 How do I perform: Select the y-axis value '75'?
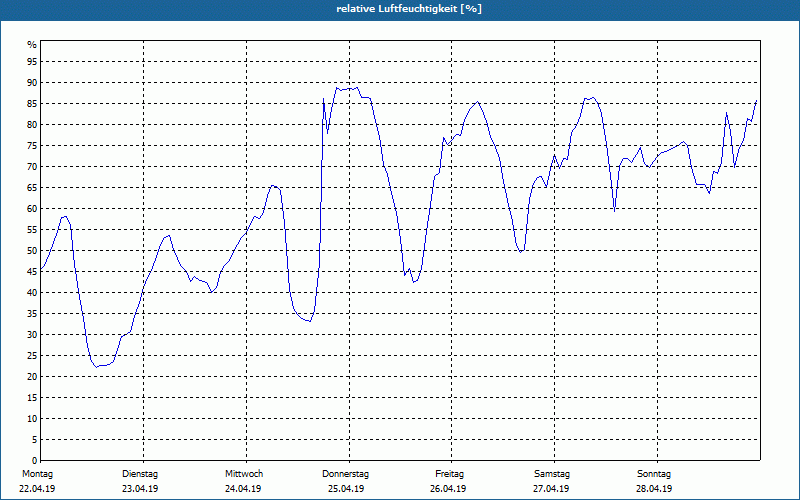[x=32, y=145]
